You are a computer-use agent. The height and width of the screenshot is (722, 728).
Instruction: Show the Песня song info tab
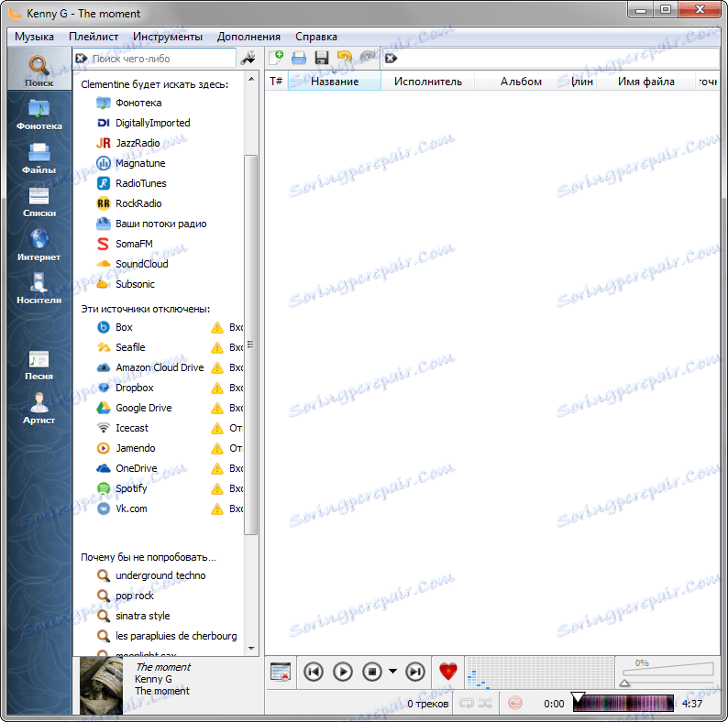tap(39, 366)
